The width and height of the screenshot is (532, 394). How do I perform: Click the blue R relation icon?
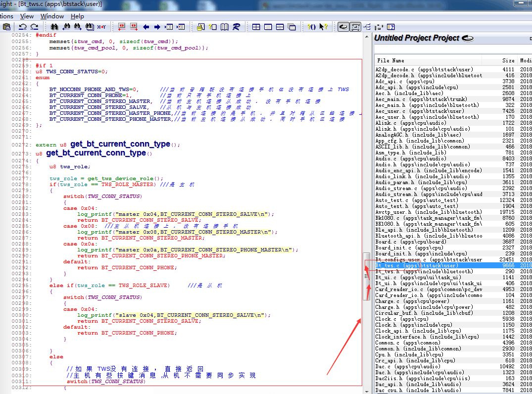pos(236,27)
